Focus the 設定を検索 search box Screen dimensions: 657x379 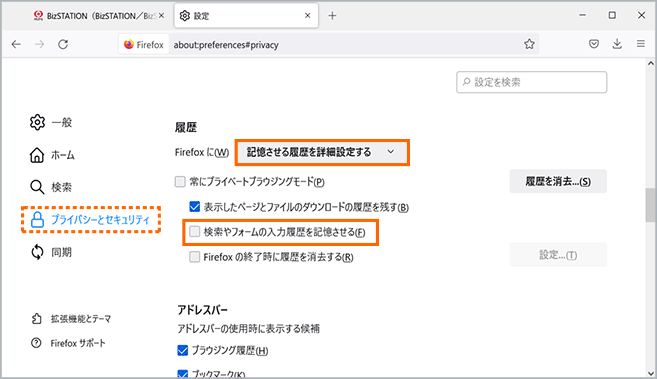tap(531, 82)
